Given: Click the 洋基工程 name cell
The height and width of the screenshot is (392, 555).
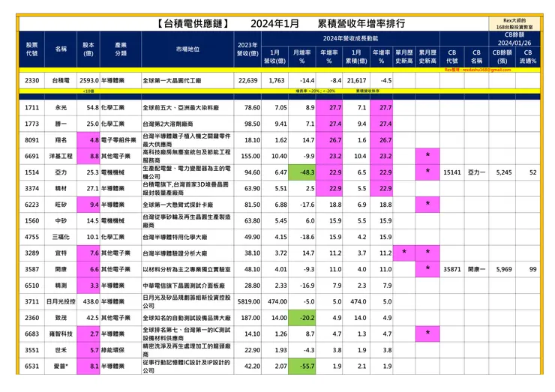Looking at the screenshot, I should point(61,156).
